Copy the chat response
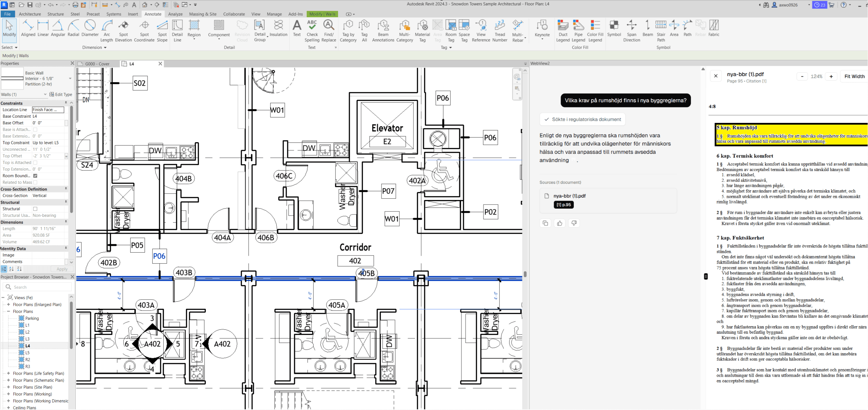This screenshot has width=868, height=410. tap(545, 223)
